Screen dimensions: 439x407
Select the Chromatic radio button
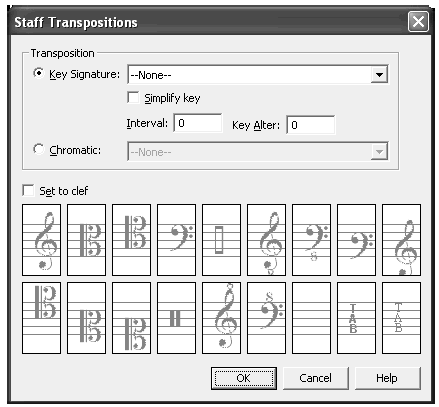pyautogui.click(x=38, y=149)
